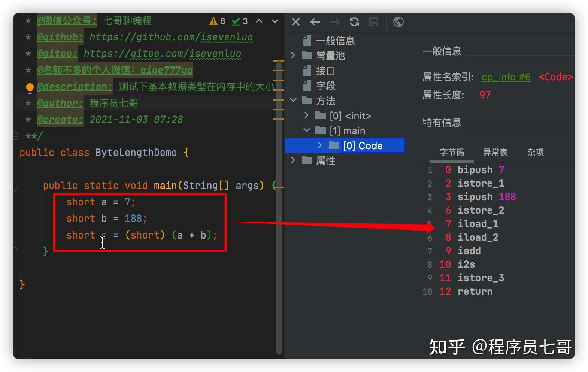The height and width of the screenshot is (372, 588).
Task: Open the cp_info #6 link
Action: click(x=506, y=77)
